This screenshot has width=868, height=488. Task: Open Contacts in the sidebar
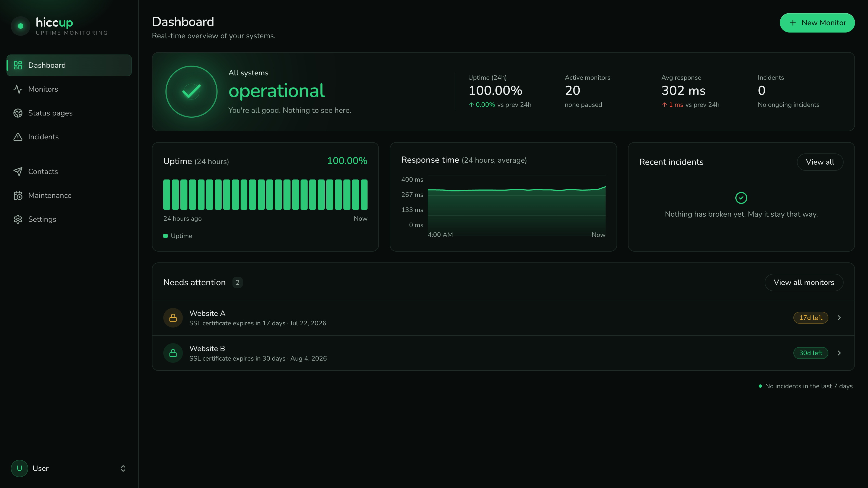tap(69, 172)
